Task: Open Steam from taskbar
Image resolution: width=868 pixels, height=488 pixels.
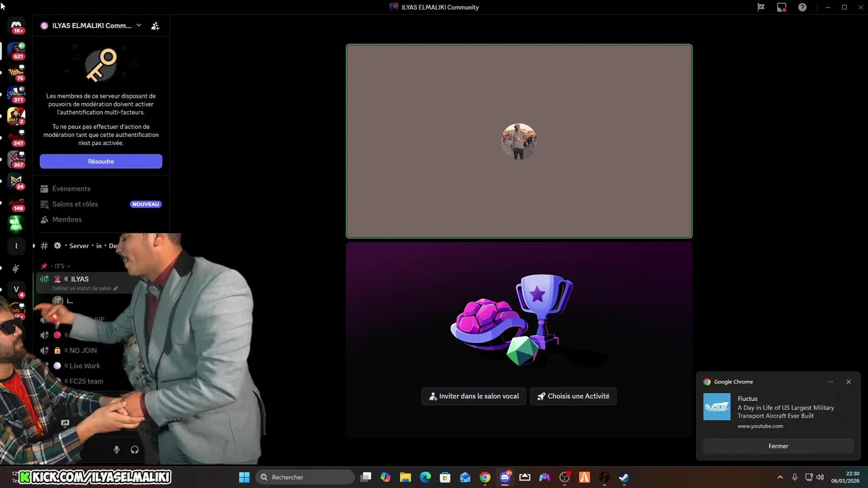Action: click(x=624, y=477)
